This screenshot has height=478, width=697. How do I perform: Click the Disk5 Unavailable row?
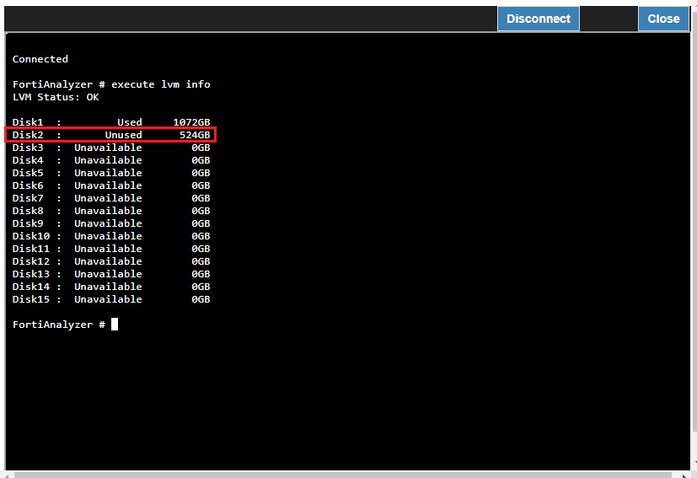(111, 173)
